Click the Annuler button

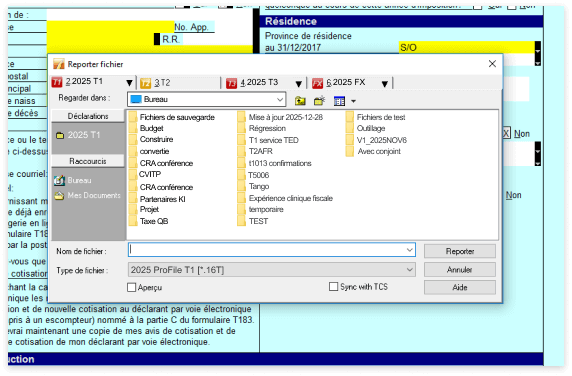pos(460,270)
